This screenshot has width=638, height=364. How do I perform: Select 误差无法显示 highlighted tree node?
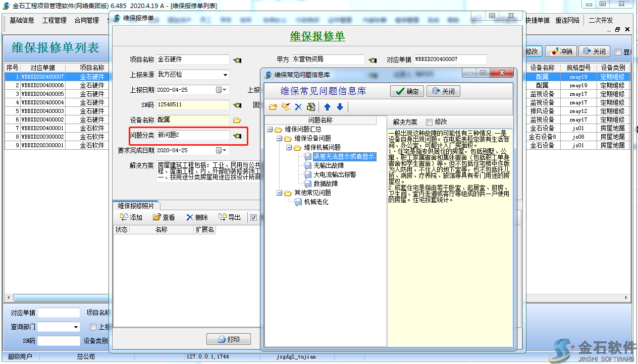click(x=345, y=156)
